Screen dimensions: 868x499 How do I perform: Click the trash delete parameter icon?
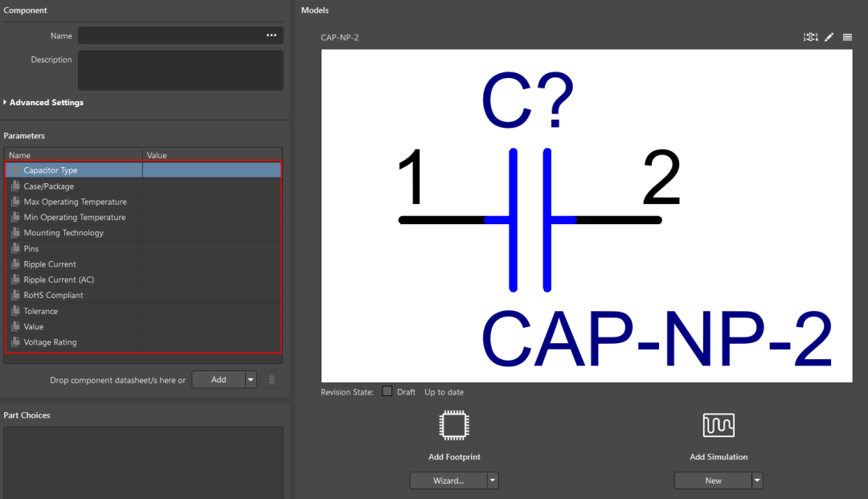click(272, 379)
